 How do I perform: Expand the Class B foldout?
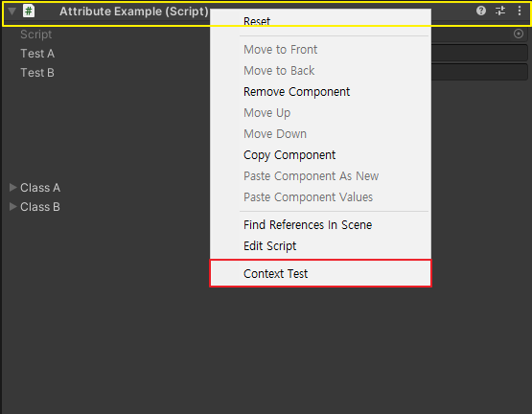click(12, 206)
